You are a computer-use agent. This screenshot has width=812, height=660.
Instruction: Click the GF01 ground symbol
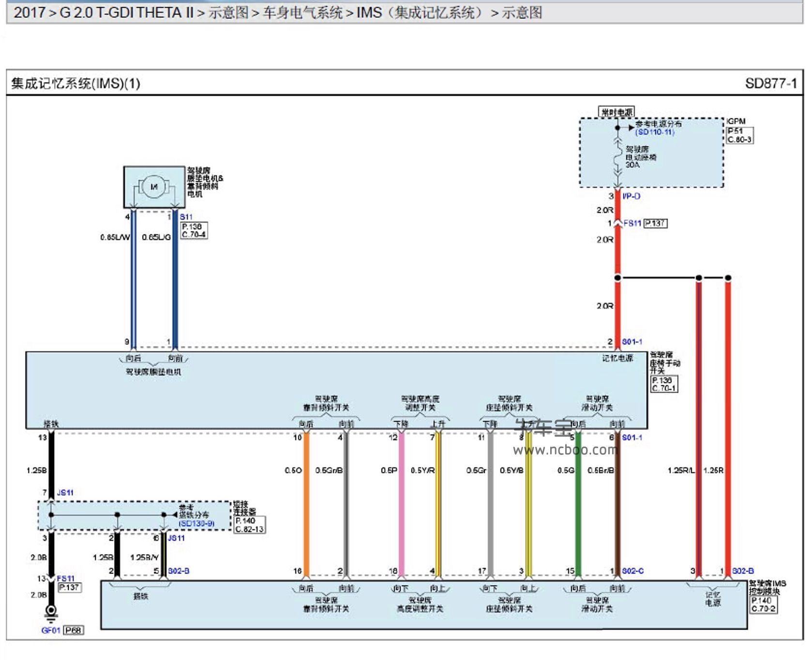point(51,613)
